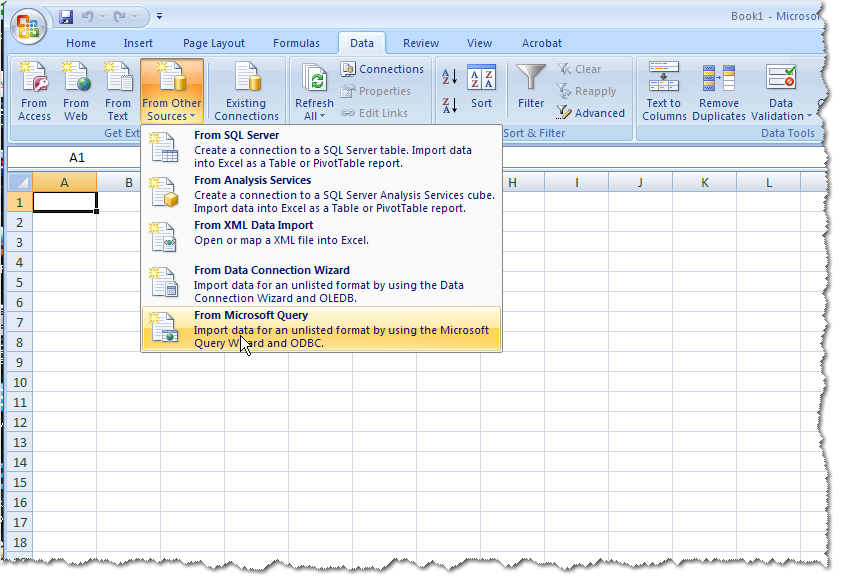This screenshot has height=581, width=842.
Task: Import data From Text file
Action: 118,91
